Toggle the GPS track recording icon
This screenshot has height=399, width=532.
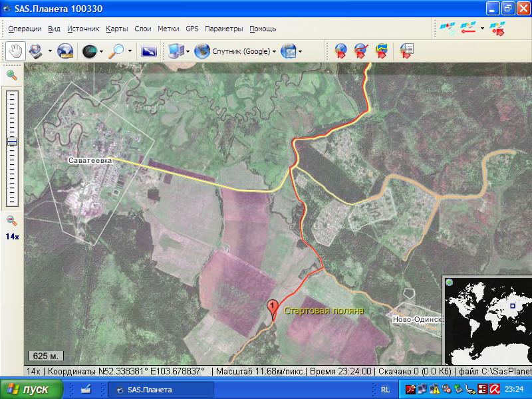coord(469,28)
